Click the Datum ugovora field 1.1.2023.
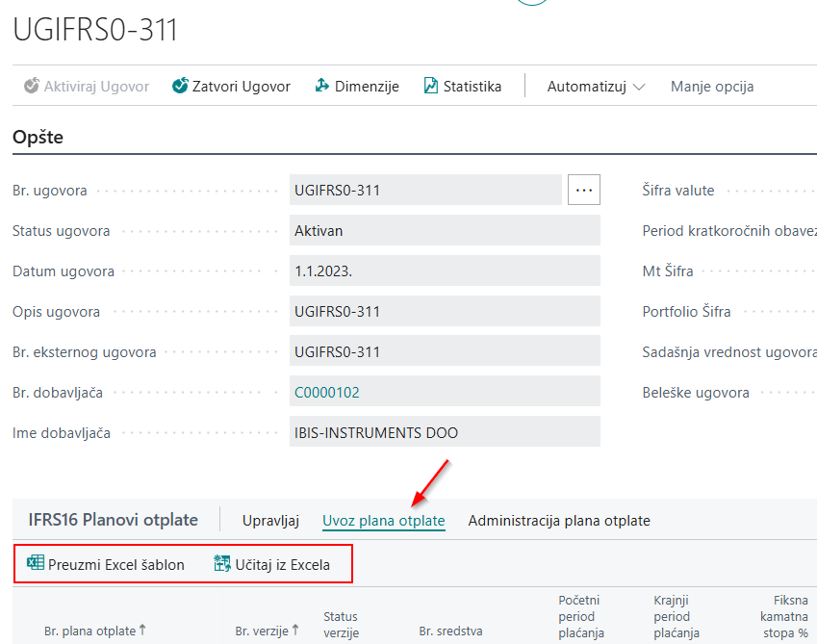Screen dimensions: 817x644 (x=445, y=270)
